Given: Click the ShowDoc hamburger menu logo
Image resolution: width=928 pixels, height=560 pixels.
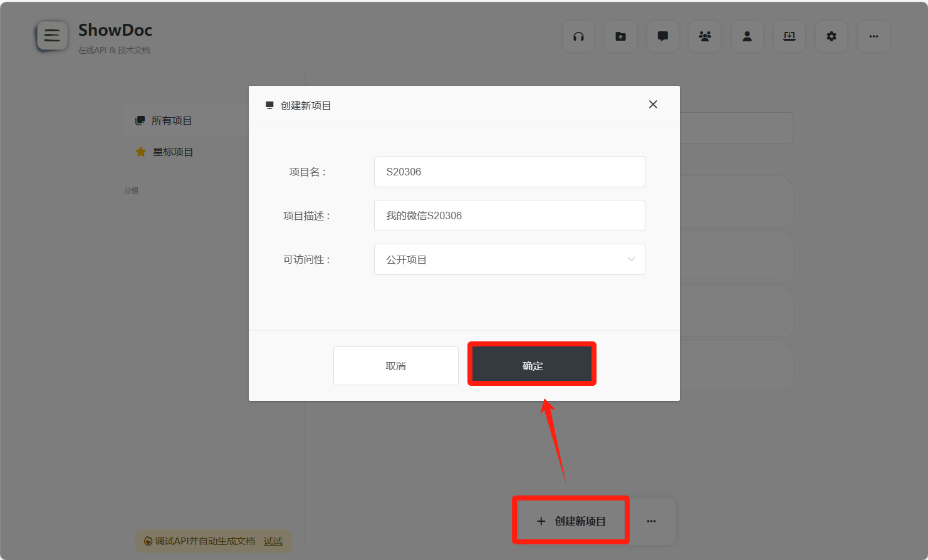Looking at the screenshot, I should click(52, 36).
